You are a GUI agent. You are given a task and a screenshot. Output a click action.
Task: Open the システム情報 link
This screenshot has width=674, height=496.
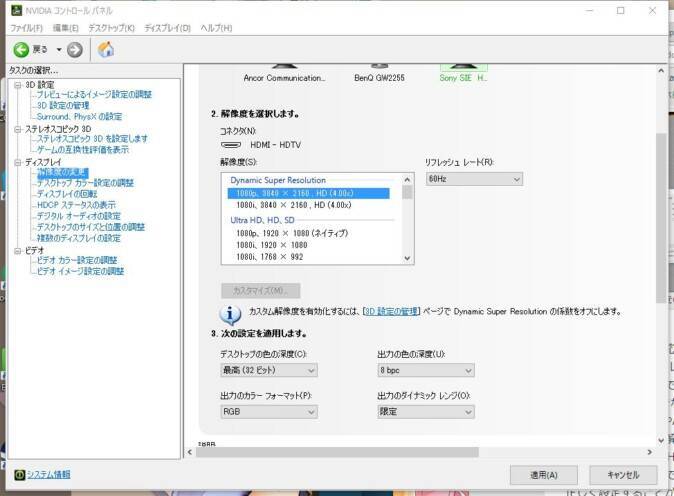(49, 475)
